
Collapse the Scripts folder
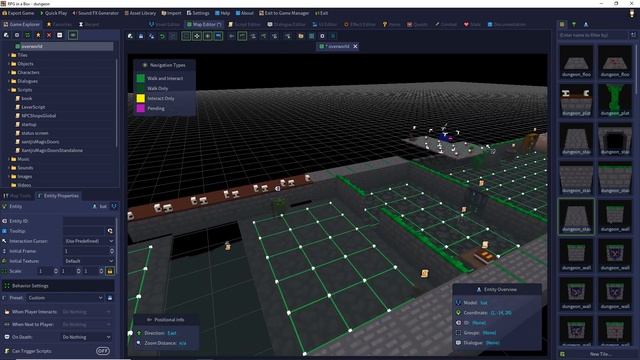[x=9, y=90]
